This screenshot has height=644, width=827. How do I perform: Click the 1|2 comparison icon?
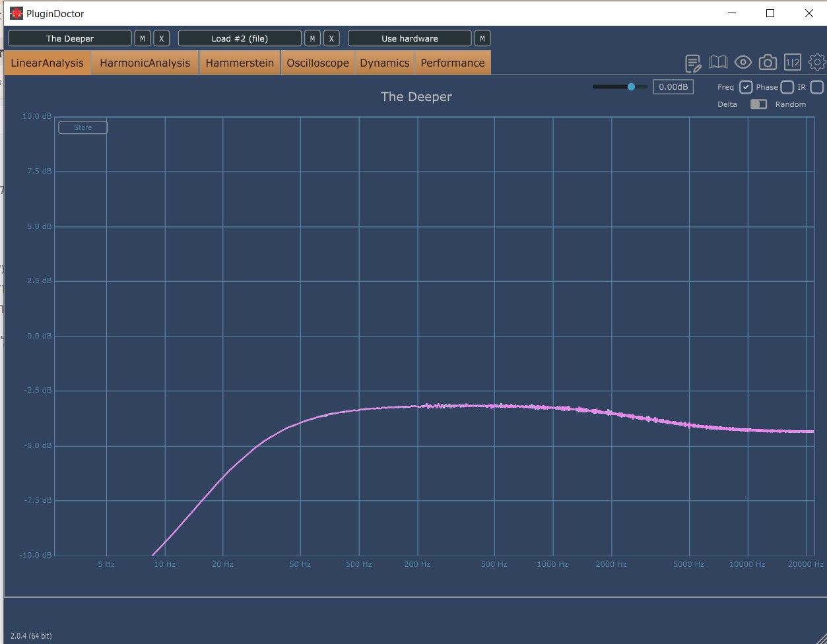point(793,63)
